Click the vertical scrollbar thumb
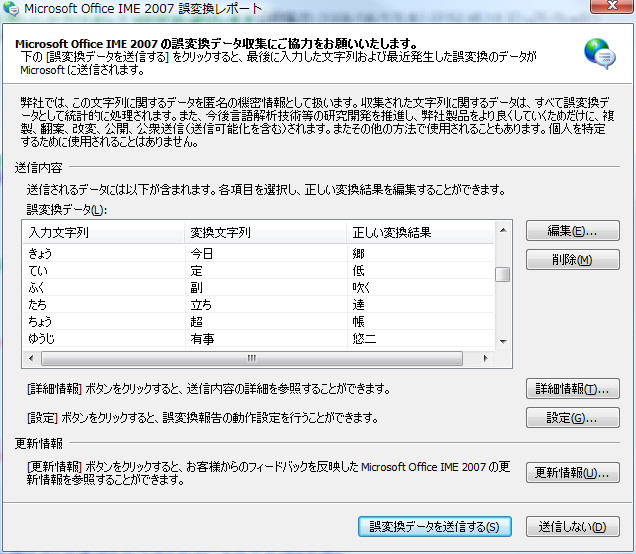Screen dimensions: 636x554 tap(503, 274)
